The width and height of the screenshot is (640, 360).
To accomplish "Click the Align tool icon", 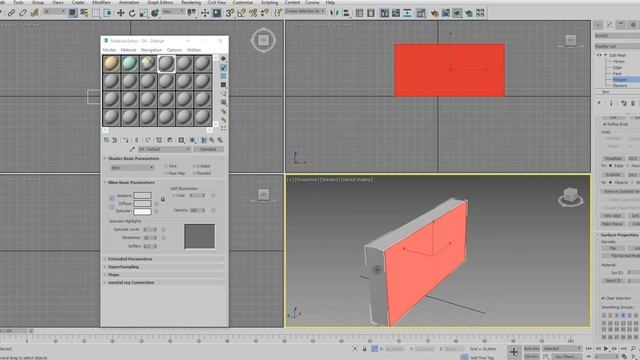I will 346,13.
